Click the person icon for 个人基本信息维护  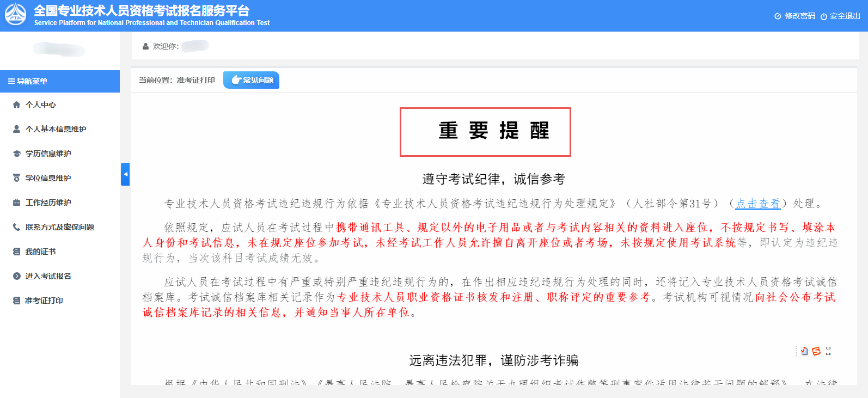point(16,129)
